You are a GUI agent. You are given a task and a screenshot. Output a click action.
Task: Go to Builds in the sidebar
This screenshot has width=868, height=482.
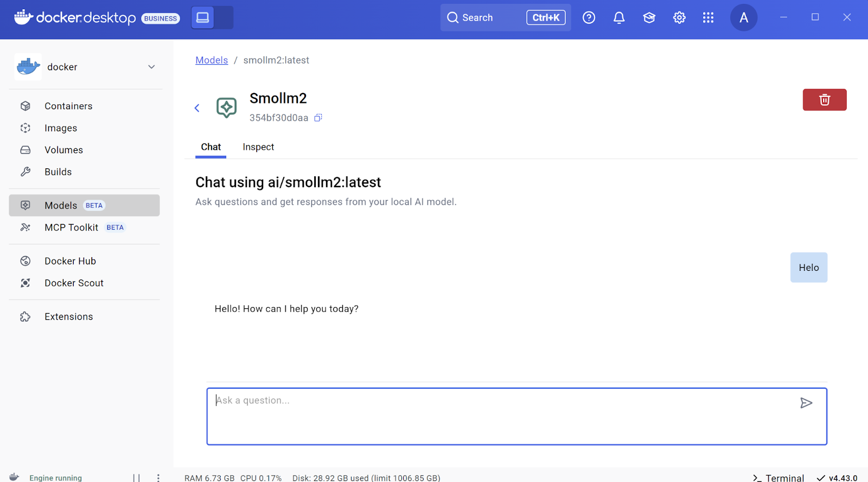[x=85, y=172]
